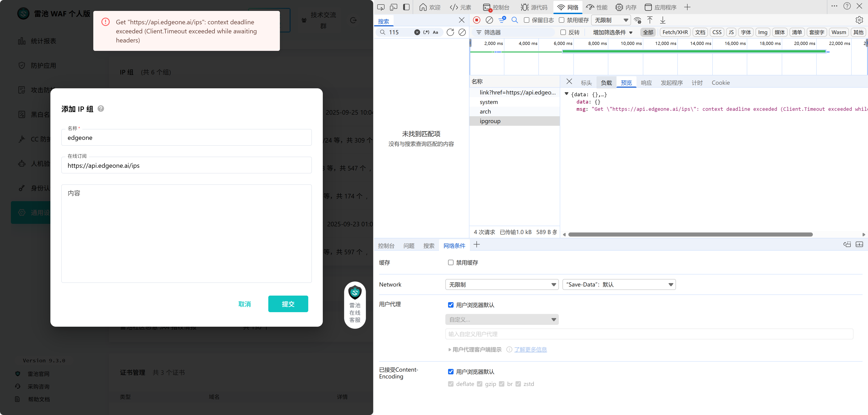Click the 提交 button
Image resolution: width=868 pixels, height=415 pixels.
point(288,304)
